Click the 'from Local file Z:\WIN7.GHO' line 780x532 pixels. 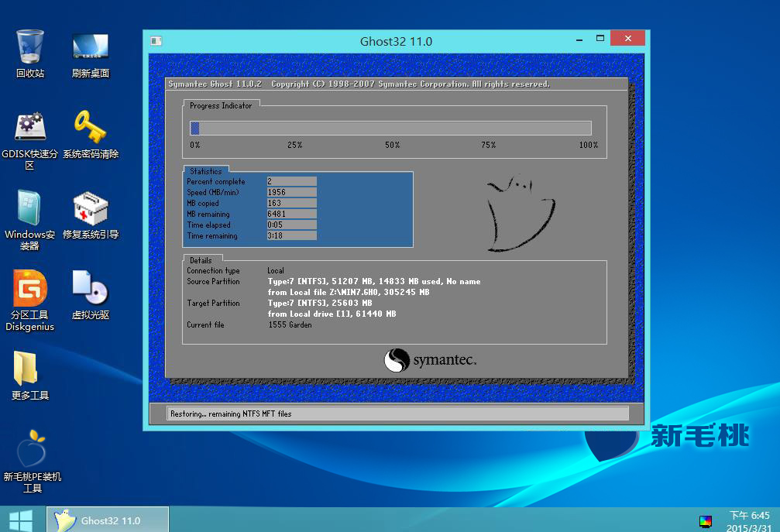pos(349,293)
